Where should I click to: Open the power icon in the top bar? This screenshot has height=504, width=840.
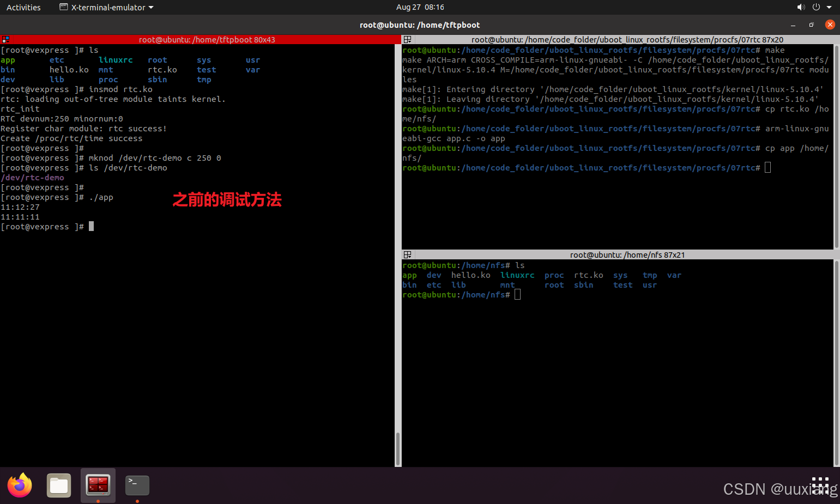point(816,7)
